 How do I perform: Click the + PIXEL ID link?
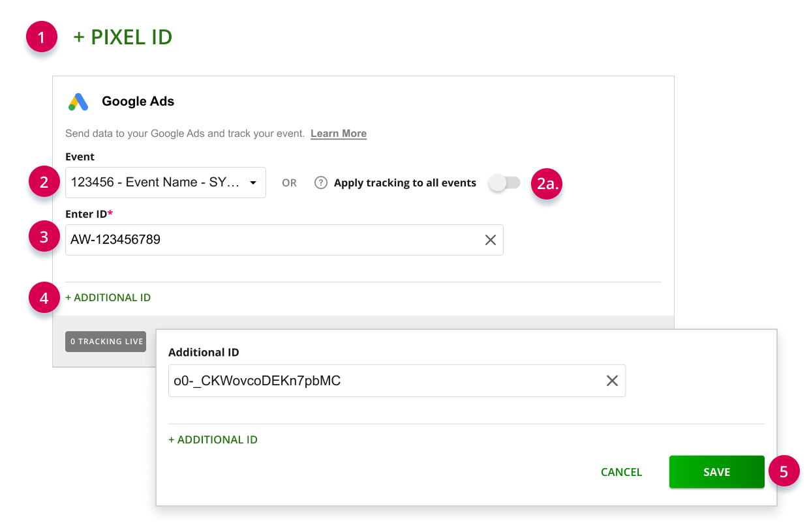(x=123, y=37)
